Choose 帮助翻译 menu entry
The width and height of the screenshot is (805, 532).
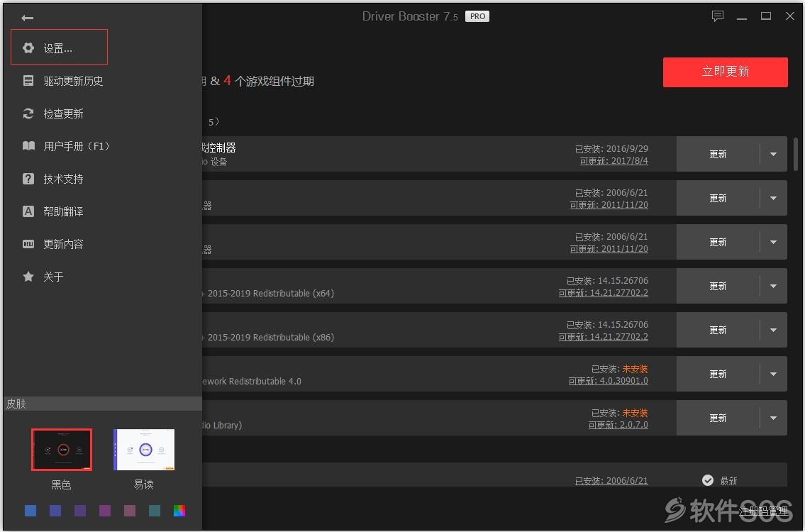click(x=63, y=211)
